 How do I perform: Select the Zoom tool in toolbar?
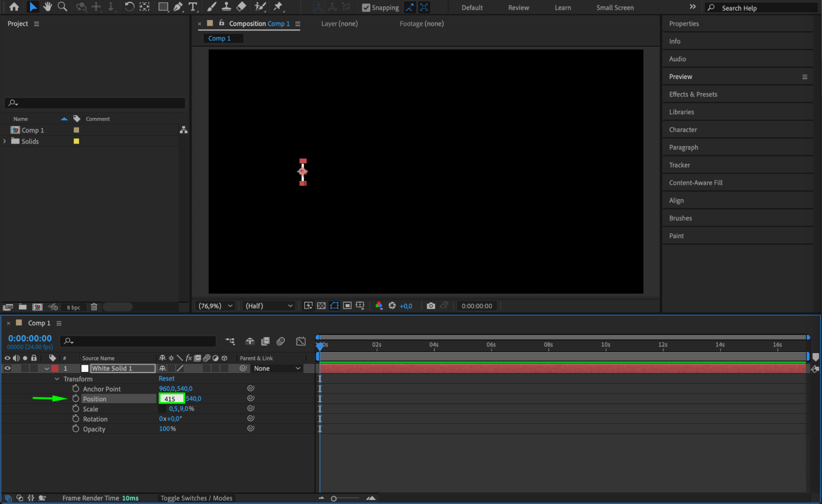pos(62,7)
